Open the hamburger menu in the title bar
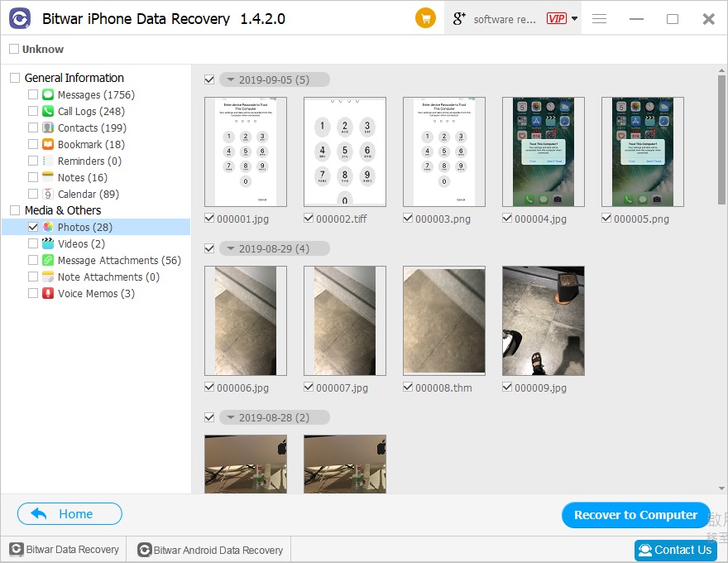Viewport: 728px width, 563px height. [x=600, y=18]
